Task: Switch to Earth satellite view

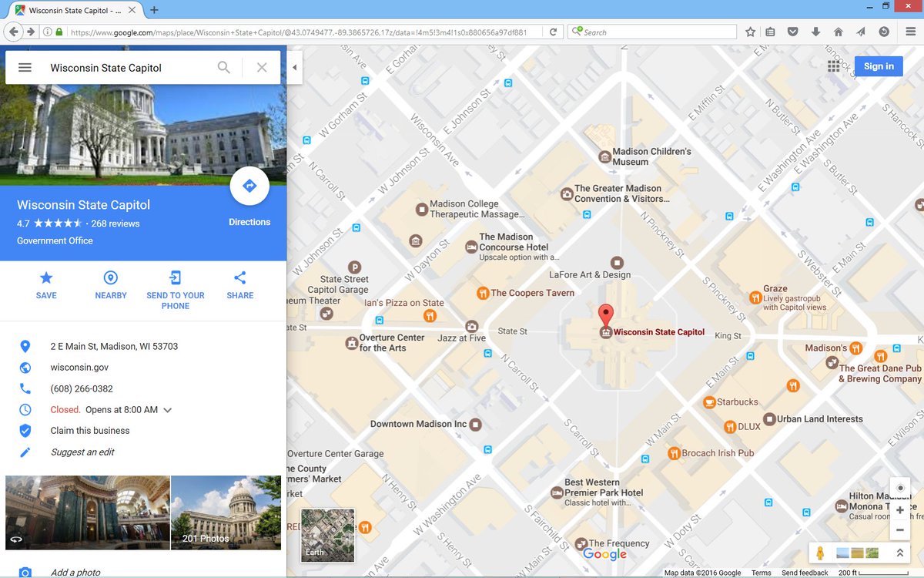Action: coord(328,535)
